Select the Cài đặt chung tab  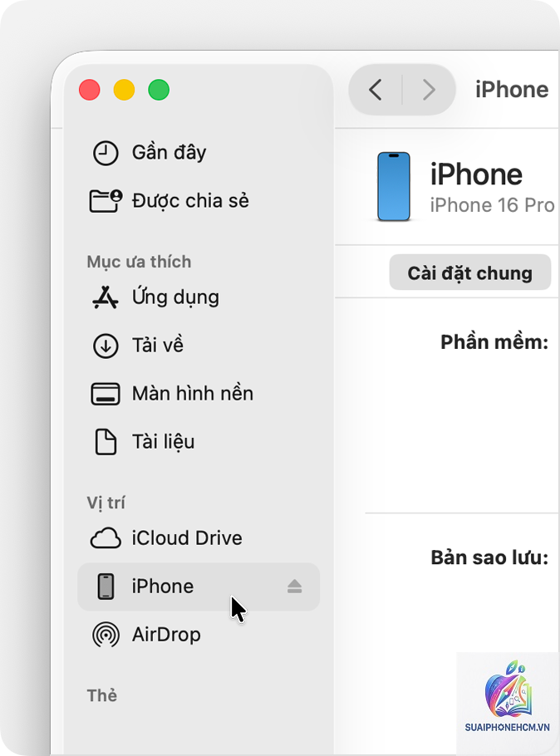pyautogui.click(x=469, y=272)
